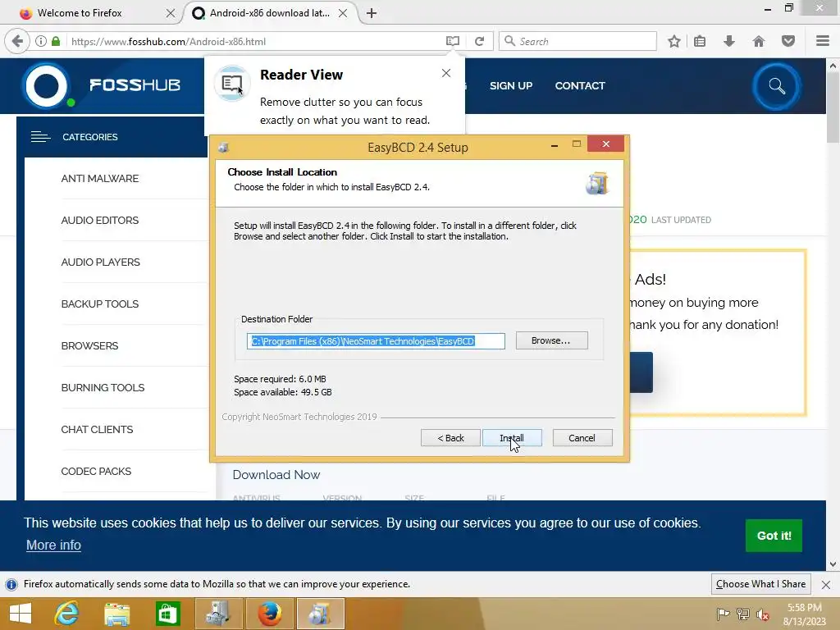Viewport: 840px width, 630px height.
Task: Click the Firefox taskbar icon
Action: click(x=269, y=614)
